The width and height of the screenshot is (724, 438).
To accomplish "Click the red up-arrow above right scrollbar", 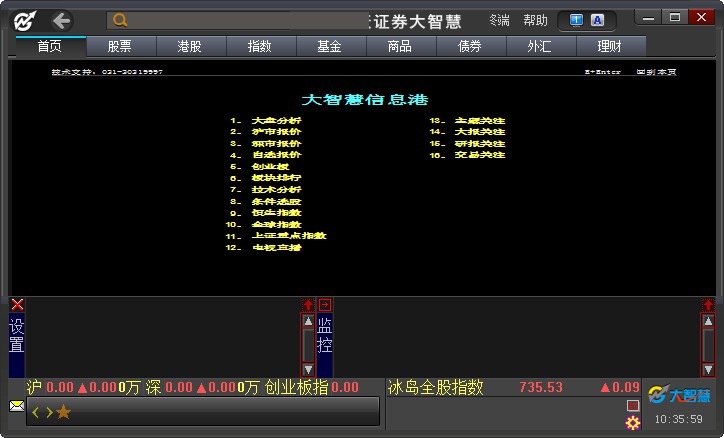I will coord(708,305).
